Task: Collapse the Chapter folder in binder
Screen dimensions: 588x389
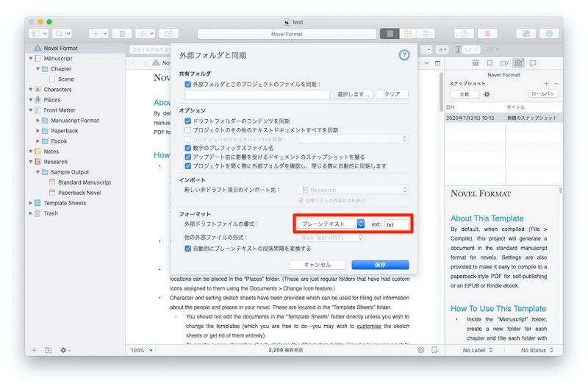Action: 38,69
